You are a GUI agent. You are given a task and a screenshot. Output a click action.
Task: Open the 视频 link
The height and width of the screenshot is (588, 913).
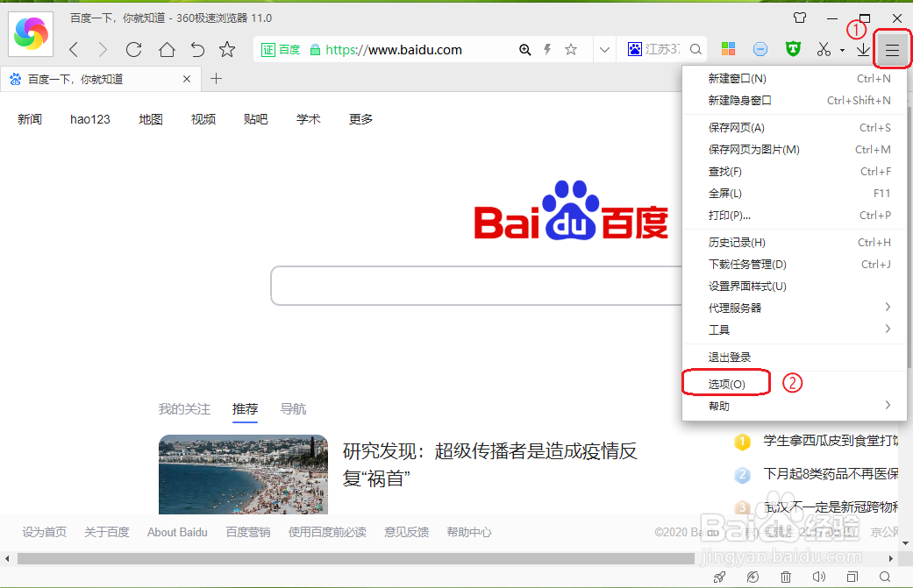203,119
